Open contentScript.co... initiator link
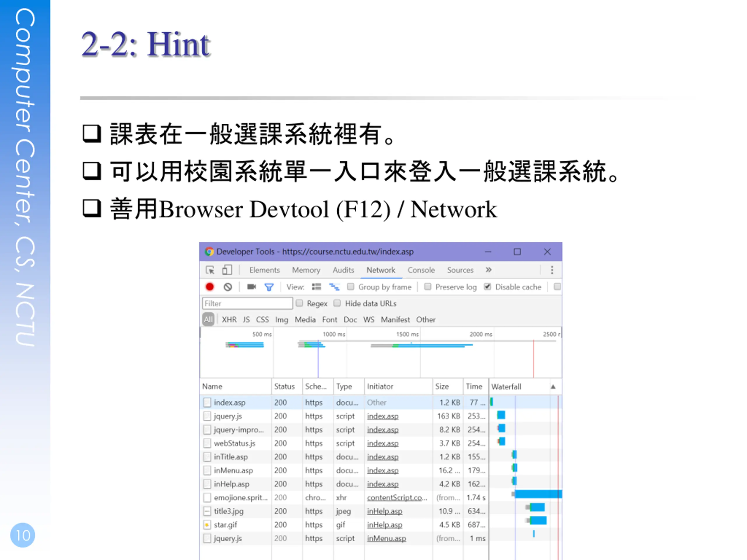The width and height of the screenshot is (747, 560). pos(397,498)
